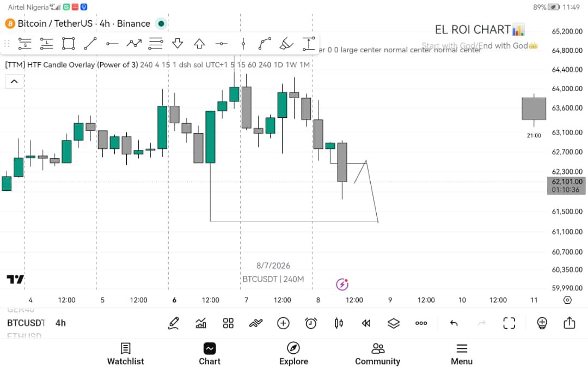Tap the green market status dot
588x368 pixels.
pos(161,23)
